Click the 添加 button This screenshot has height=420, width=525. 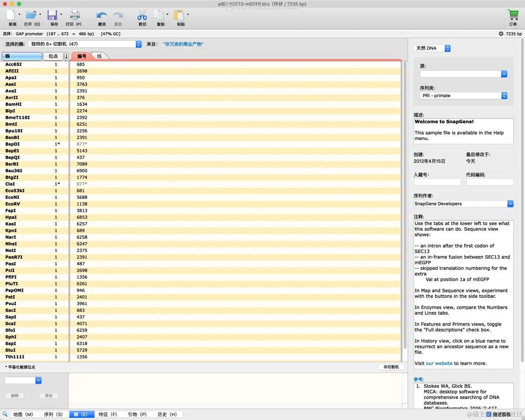click(x=49, y=396)
